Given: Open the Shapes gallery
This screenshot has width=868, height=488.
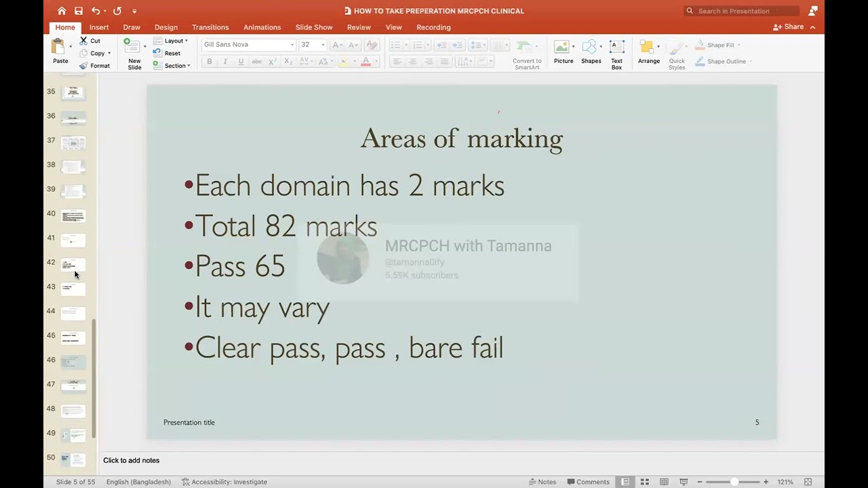Looking at the screenshot, I should [x=591, y=53].
